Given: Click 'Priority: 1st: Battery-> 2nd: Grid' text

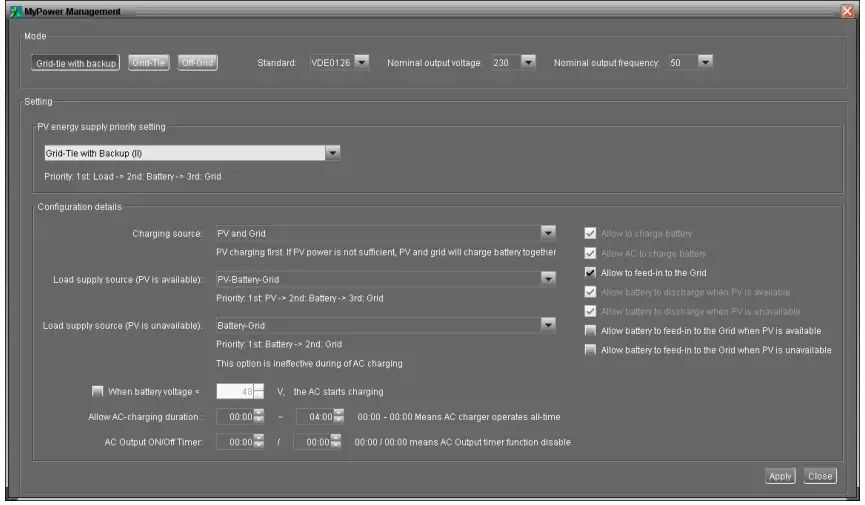Looking at the screenshot, I should [279, 344].
